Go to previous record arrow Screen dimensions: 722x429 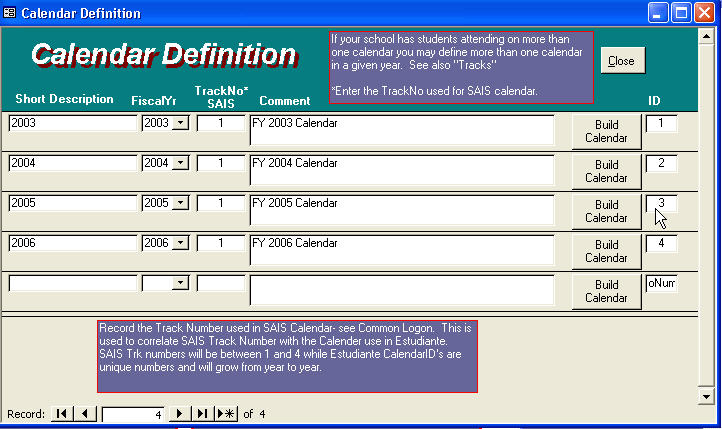(x=85, y=413)
